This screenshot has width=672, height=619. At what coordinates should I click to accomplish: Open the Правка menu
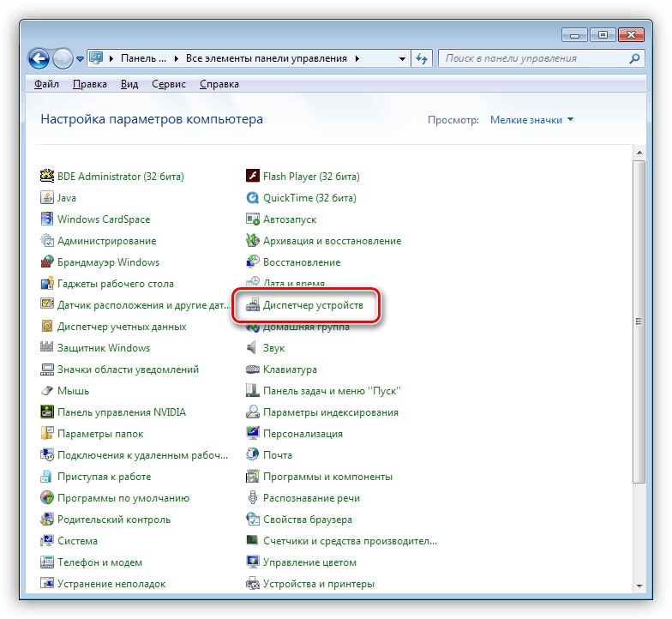[89, 84]
